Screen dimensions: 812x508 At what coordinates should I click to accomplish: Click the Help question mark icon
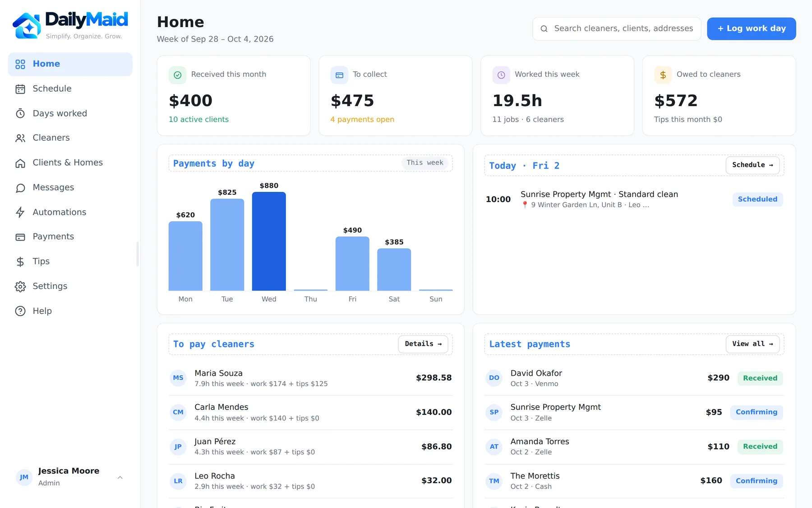(20, 311)
